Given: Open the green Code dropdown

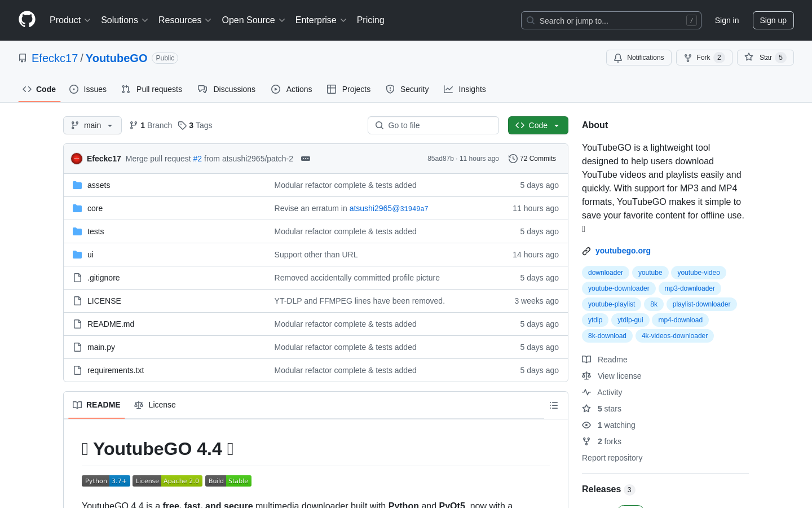Looking at the screenshot, I should [x=538, y=125].
